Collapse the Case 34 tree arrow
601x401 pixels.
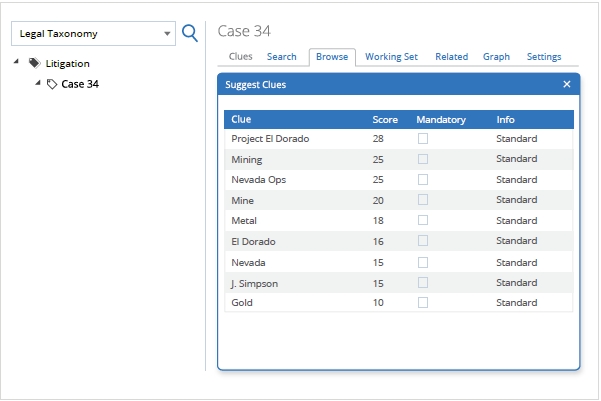[x=38, y=83]
